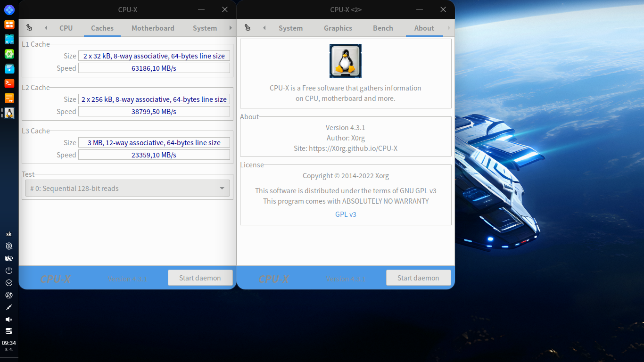Open the network plug tray icon
644x362 pixels.
9,307
